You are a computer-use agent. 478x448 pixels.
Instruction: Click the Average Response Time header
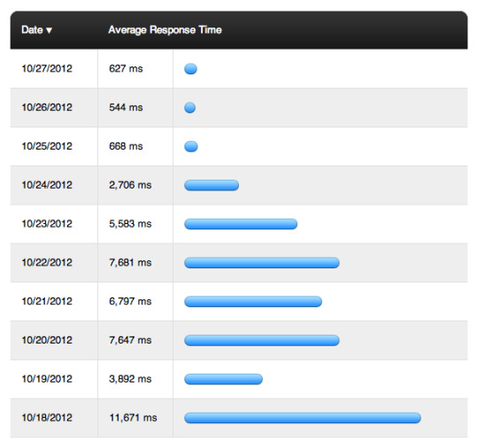click(165, 30)
